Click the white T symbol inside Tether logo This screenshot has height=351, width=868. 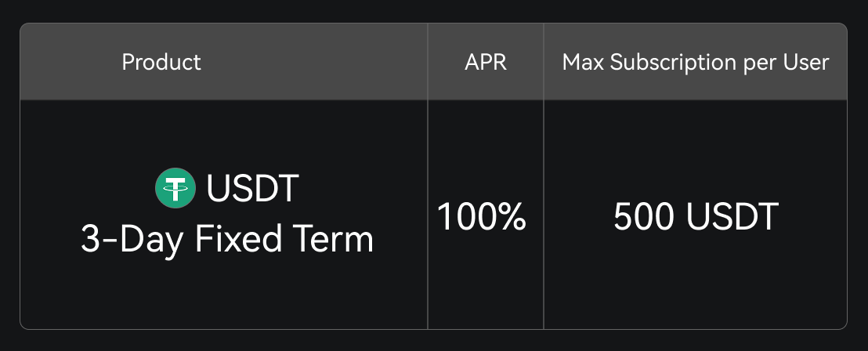[175, 189]
